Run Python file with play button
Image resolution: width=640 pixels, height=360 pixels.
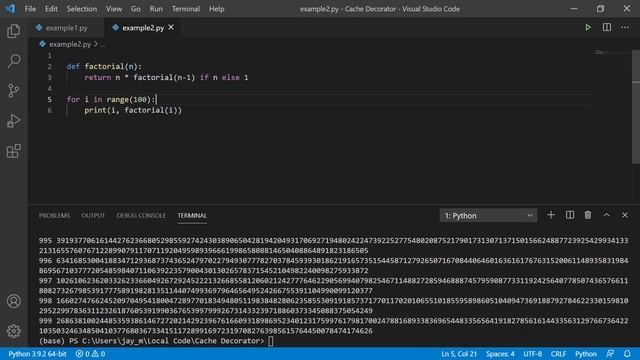tap(588, 27)
